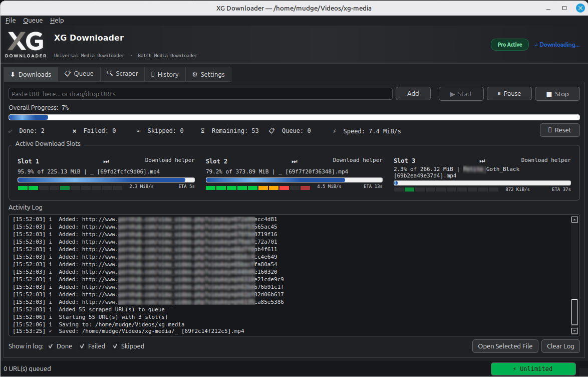Viewport: 588px width, 377px height.
Task: Click Slot 2 'ETA 13s' text
Action: (373, 186)
